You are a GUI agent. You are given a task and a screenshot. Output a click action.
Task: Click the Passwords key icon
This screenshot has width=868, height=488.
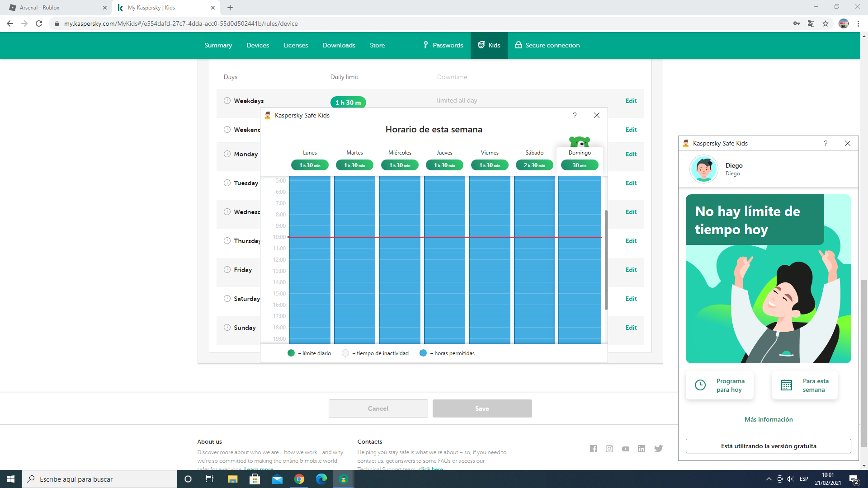(x=425, y=45)
